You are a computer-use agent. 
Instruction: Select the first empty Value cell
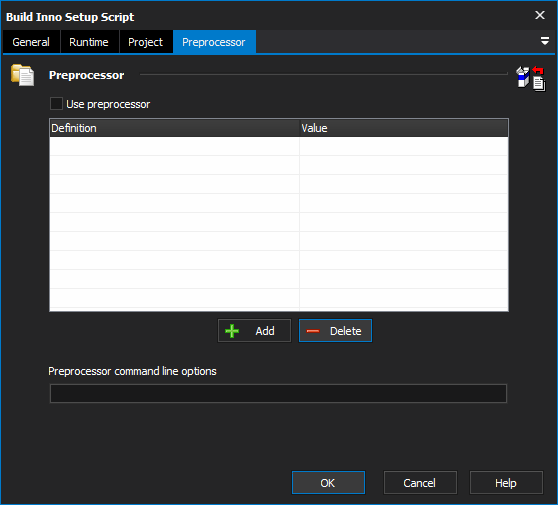404,146
